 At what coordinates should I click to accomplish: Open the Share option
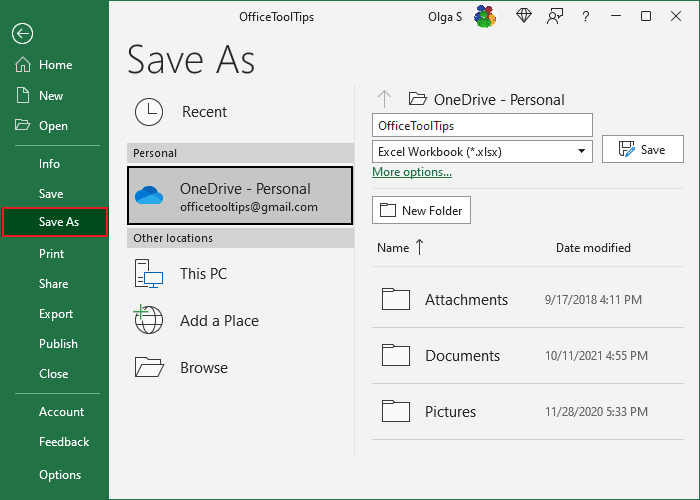click(54, 283)
